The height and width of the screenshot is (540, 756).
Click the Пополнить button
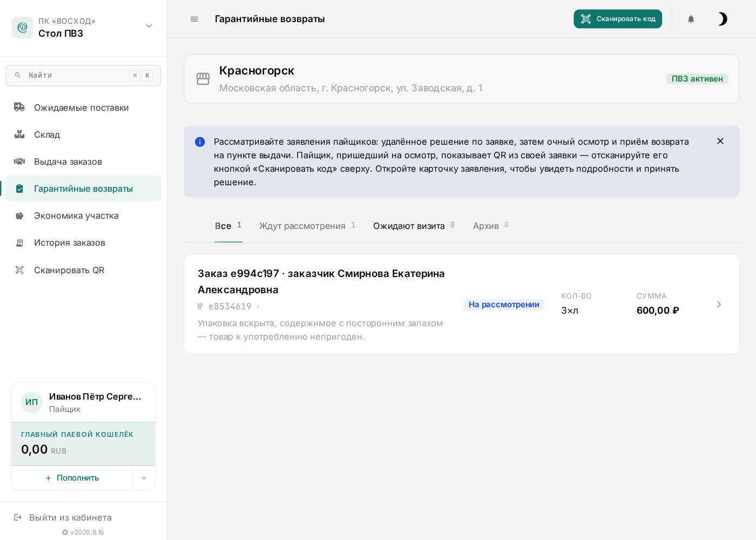[72, 478]
